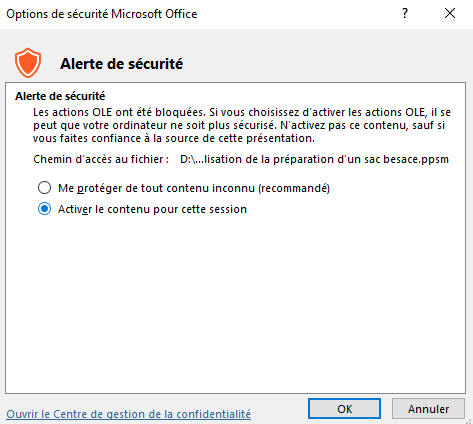Click the empty white area below the radio options
Image resolution: width=473 pixels, height=424 pixels.
[x=235, y=303]
